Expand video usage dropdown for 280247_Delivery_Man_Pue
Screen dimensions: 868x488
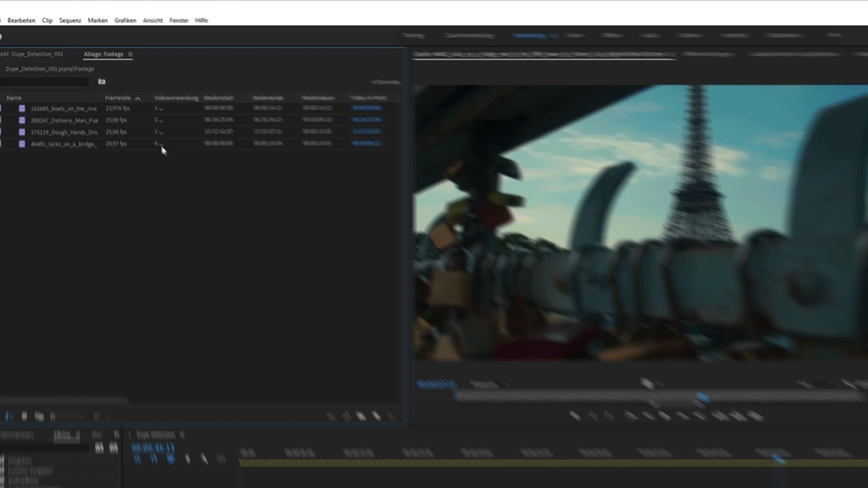[161, 120]
